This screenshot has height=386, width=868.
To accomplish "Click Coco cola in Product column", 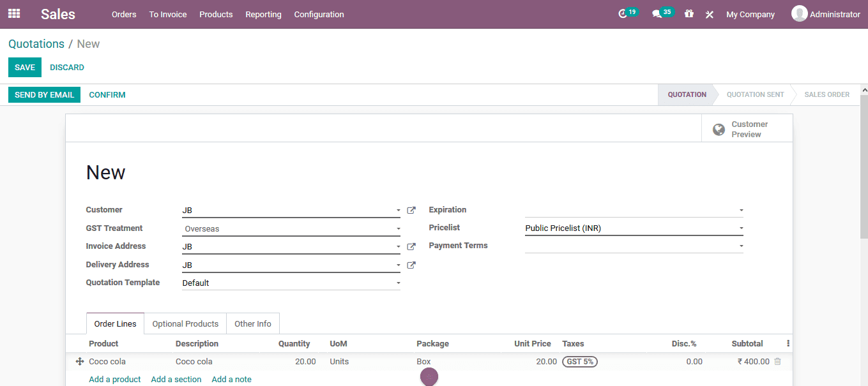I will [x=107, y=362].
